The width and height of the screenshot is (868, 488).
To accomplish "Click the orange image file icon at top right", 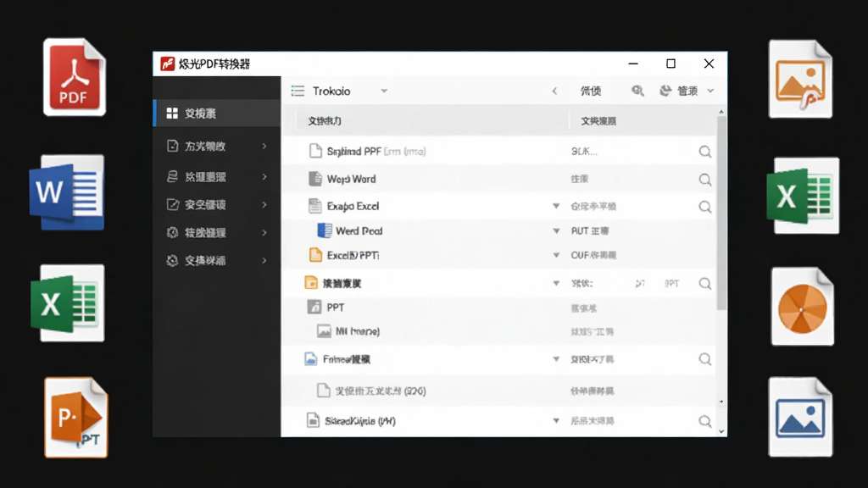I will point(800,79).
